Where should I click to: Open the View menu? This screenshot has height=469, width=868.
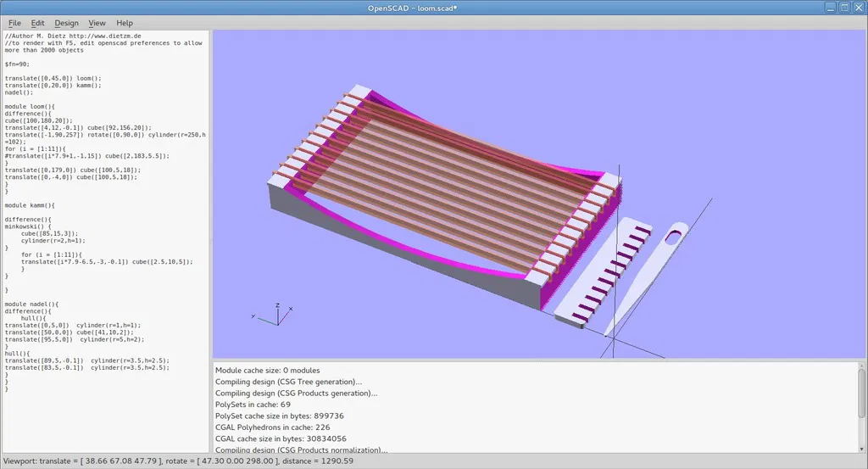point(97,23)
